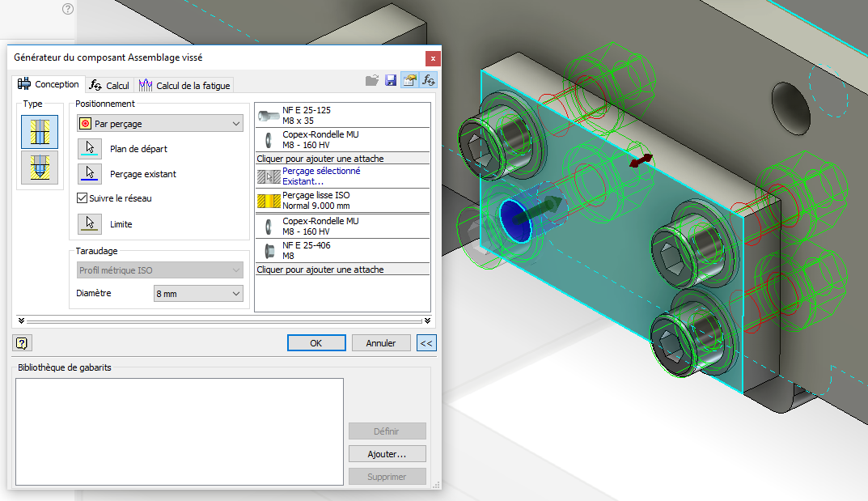Viewport: 868px width, 501px height.
Task: Click the save (floppy disk) icon
Action: tap(391, 80)
